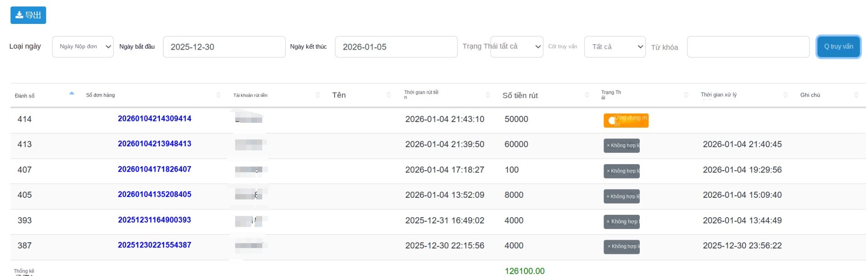The height and width of the screenshot is (276, 868).
Task: Sort by Thời gian rút tiền column
Action: click(488, 95)
